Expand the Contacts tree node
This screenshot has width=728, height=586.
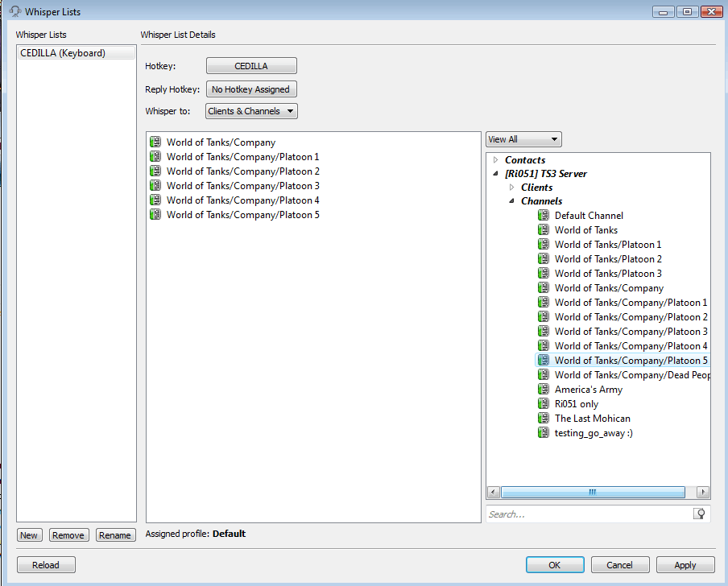click(x=495, y=160)
